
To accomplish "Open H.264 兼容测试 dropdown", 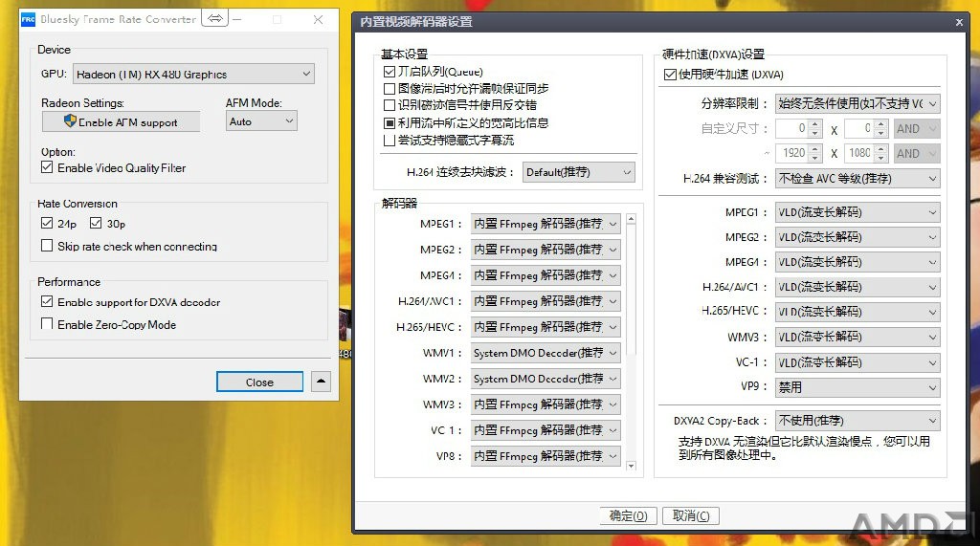I will point(857,179).
